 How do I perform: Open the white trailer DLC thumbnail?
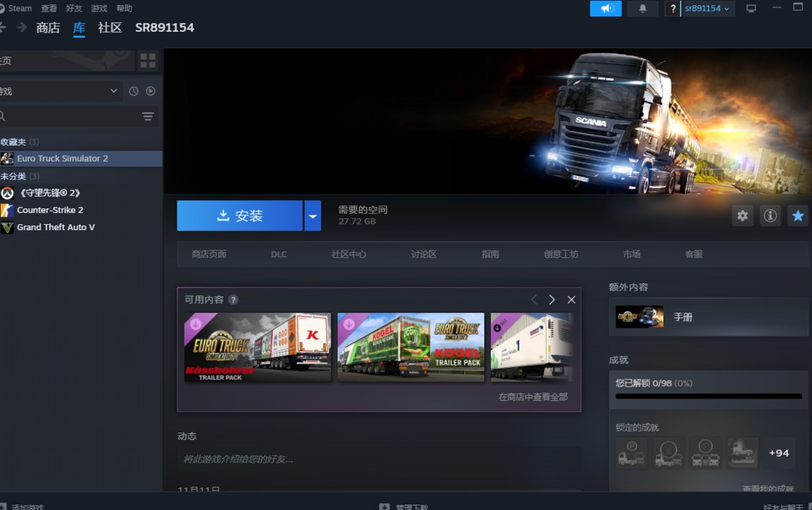532,348
